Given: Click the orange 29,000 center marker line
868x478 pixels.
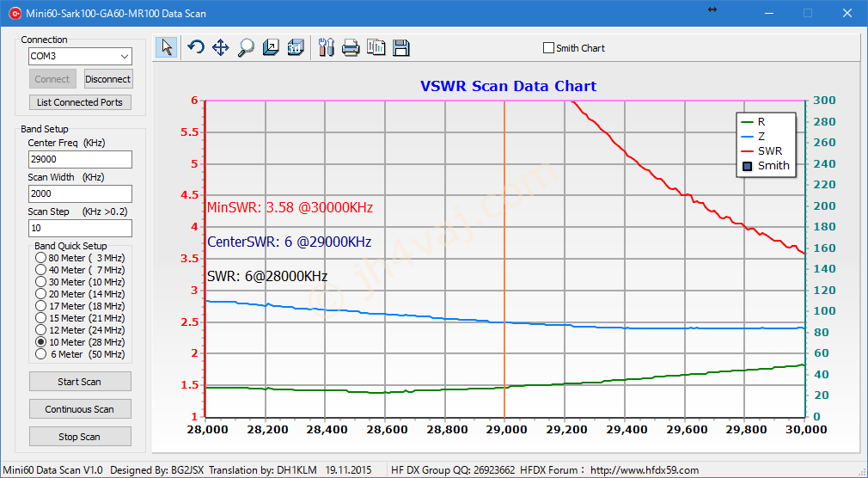Looking at the screenshot, I should [504, 258].
